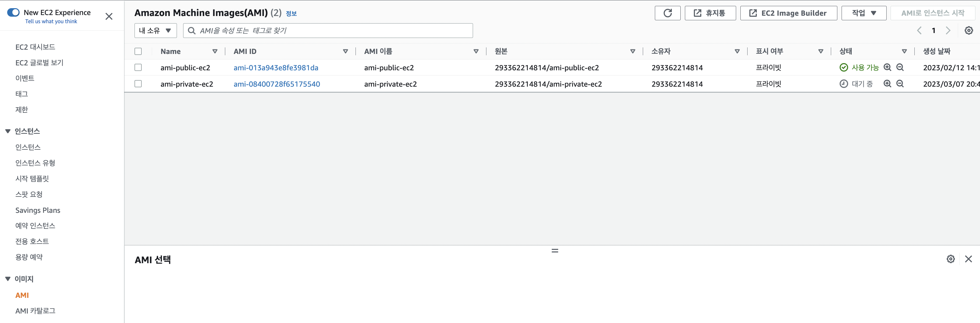This screenshot has width=980, height=323.
Task: Click the 생성 날짜 column header
Action: pyautogui.click(x=937, y=51)
